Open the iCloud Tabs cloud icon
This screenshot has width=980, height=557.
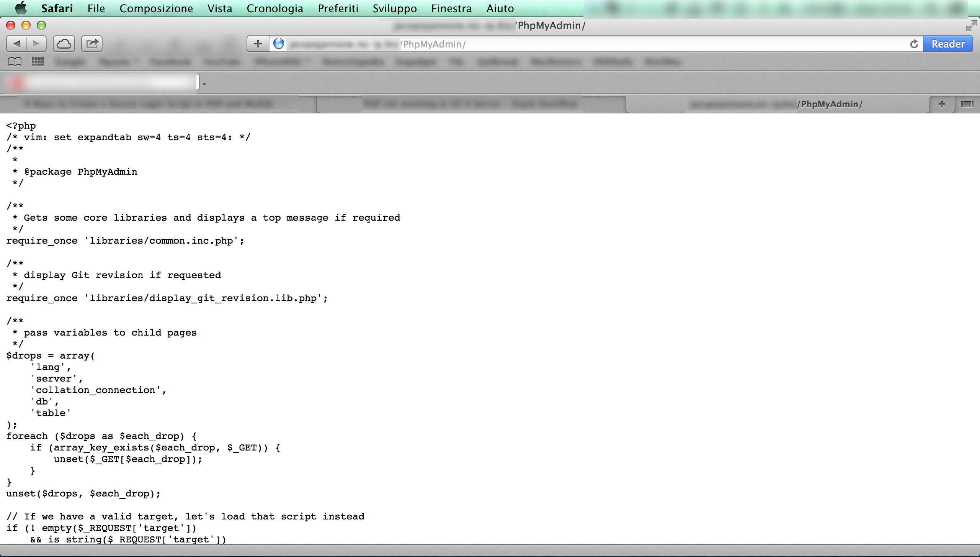click(x=64, y=44)
